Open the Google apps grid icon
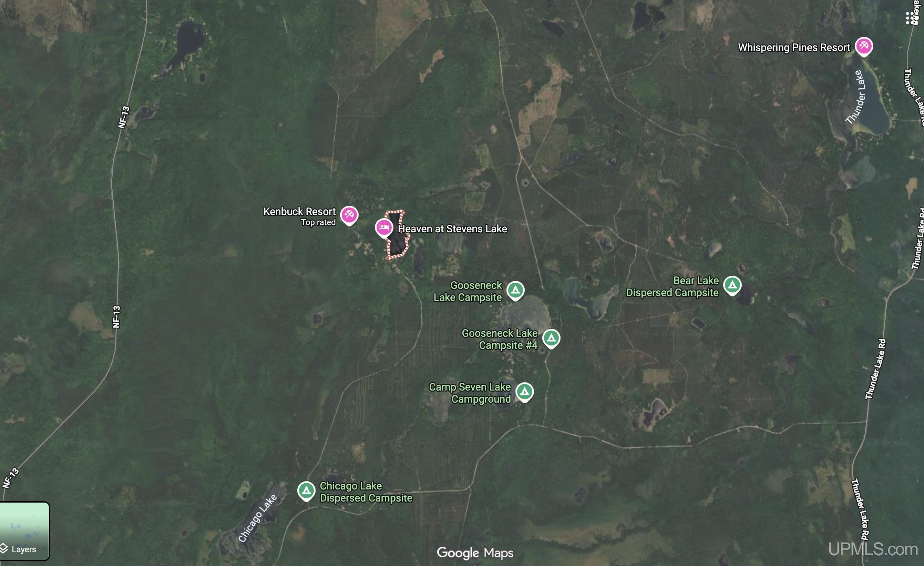This screenshot has width=924, height=566. pyautogui.click(x=912, y=18)
